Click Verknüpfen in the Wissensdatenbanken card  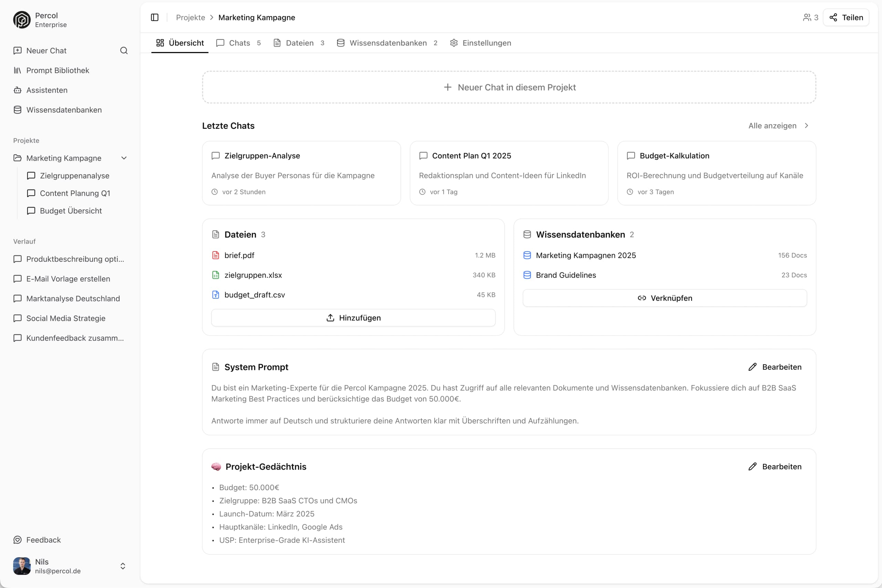665,298
